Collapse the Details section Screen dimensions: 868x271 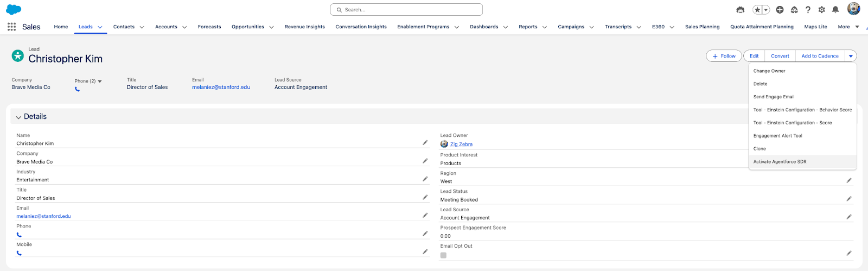18,117
